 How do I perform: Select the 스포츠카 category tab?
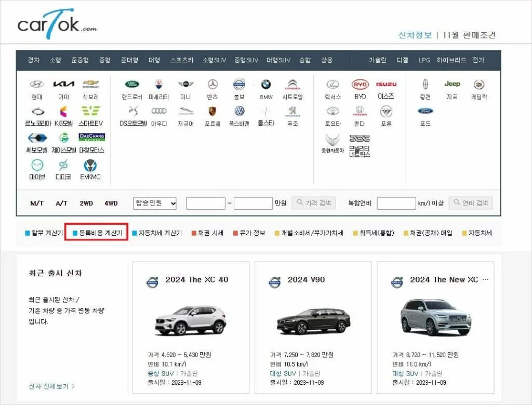(181, 60)
